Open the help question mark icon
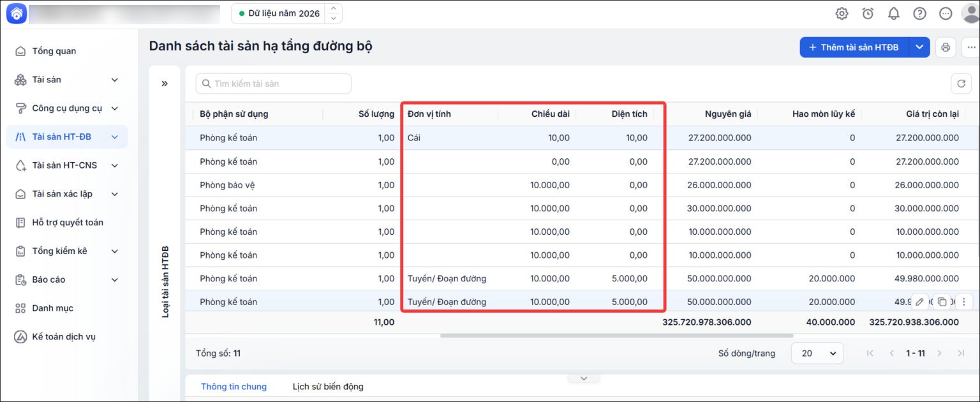Viewport: 980px width, 402px height. point(919,13)
